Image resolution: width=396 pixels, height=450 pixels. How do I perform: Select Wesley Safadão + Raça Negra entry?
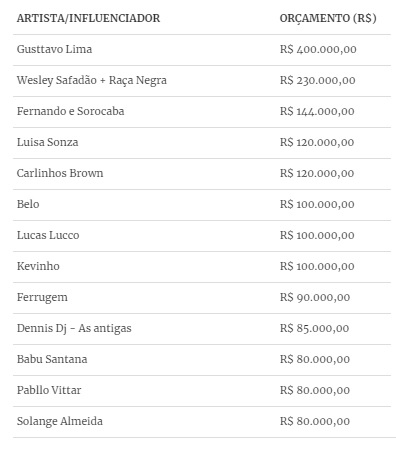pyautogui.click(x=92, y=80)
